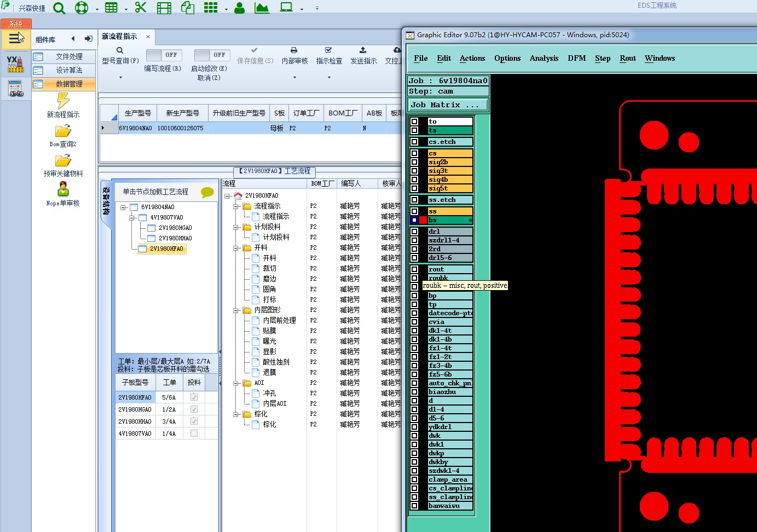Click the laptop monitor icon in the top toolbar
The image size is (757, 532).
[286, 8]
